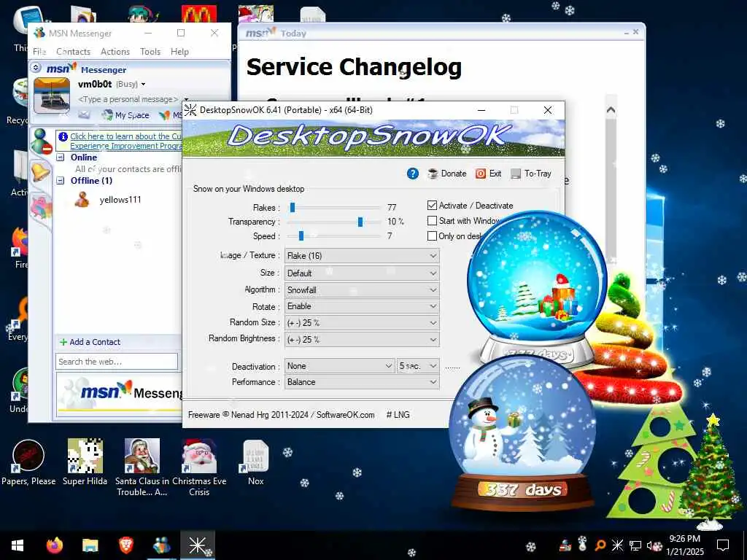
Task: Open the Christmas Eve Crisis desktop shortcut
Action: 199,467
